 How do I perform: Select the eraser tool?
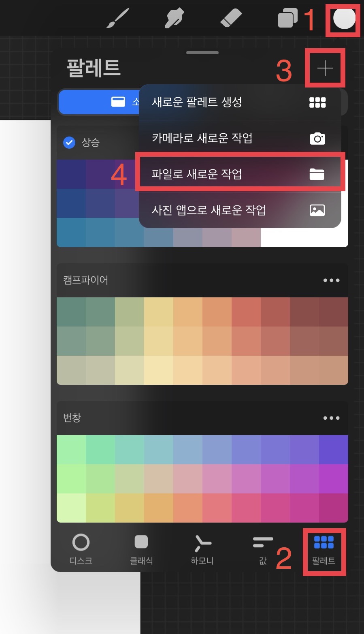click(231, 18)
